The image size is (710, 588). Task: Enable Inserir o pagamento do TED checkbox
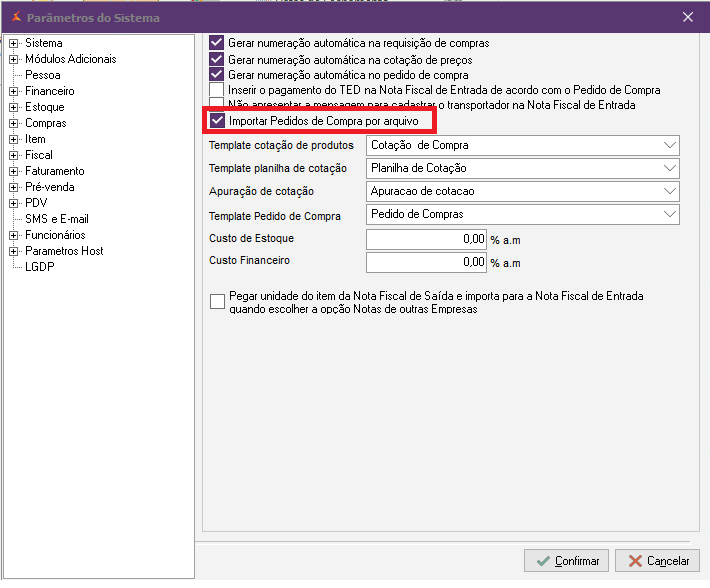click(x=216, y=89)
